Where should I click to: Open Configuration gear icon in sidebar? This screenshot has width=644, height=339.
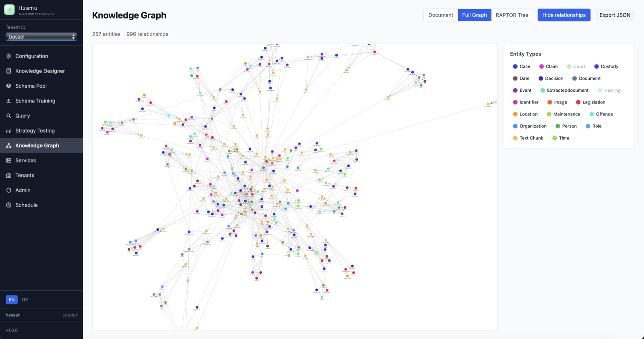8,56
